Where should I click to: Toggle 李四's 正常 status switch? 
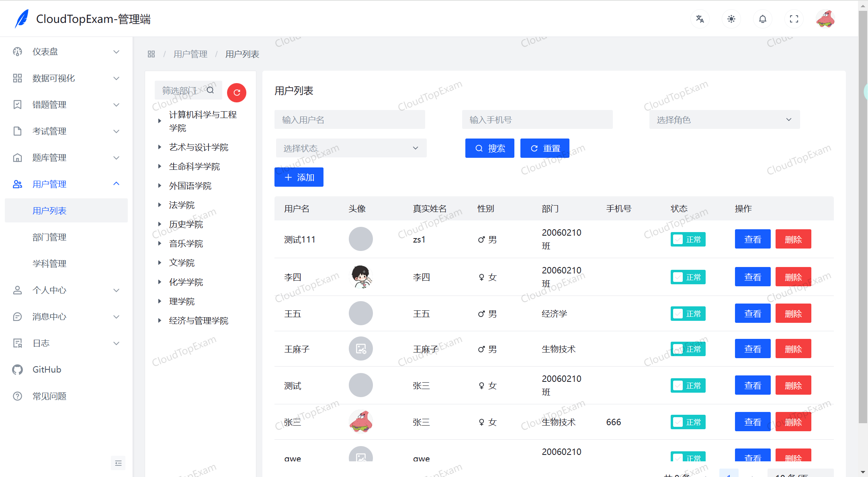coord(688,277)
